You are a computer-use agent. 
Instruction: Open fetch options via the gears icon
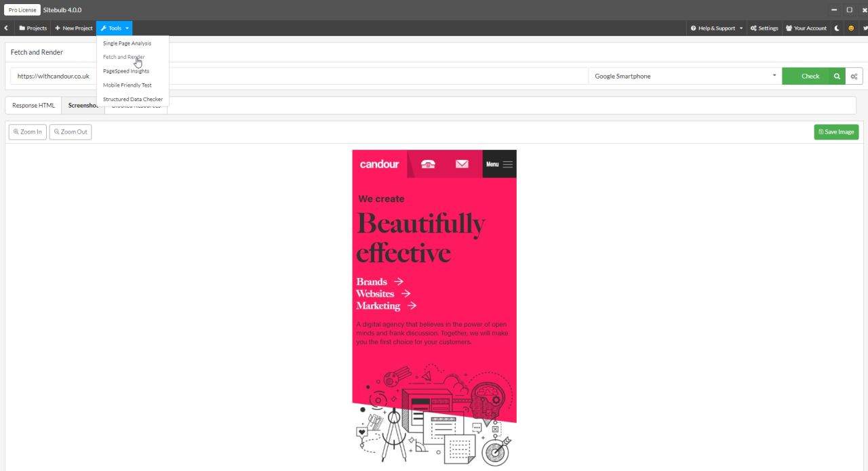click(x=854, y=77)
